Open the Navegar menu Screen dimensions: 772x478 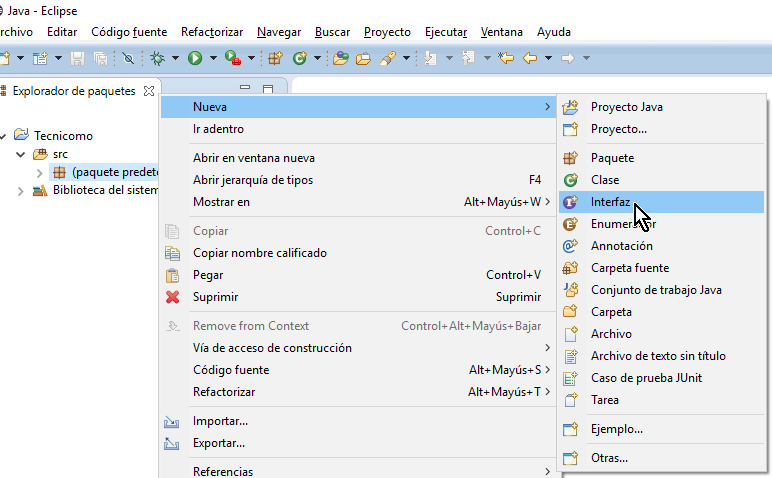point(279,32)
